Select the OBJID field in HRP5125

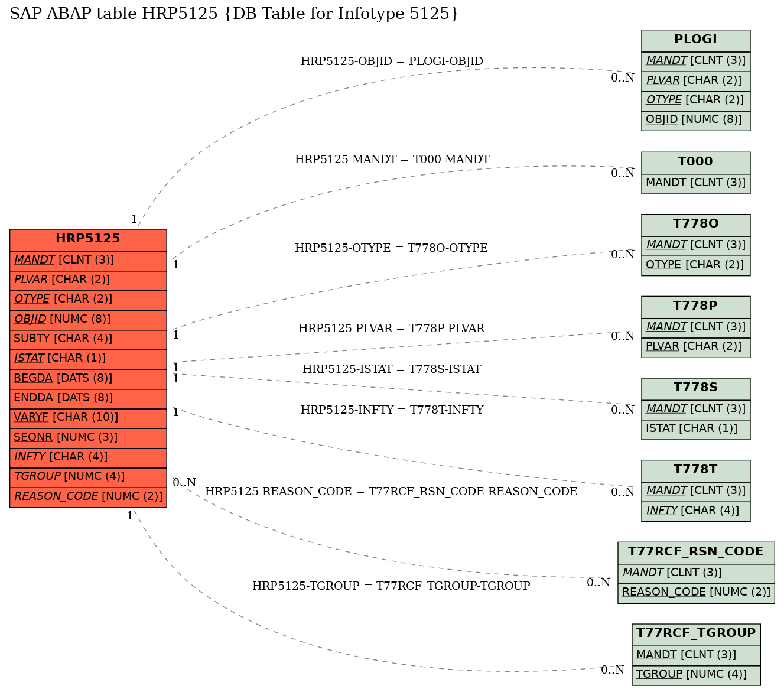pyautogui.click(x=88, y=320)
